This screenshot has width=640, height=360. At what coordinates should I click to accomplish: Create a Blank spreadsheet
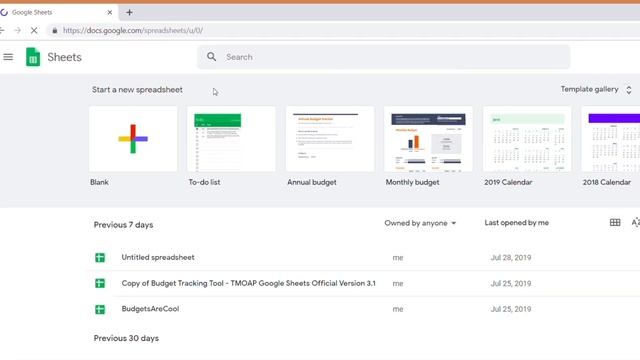[133, 139]
